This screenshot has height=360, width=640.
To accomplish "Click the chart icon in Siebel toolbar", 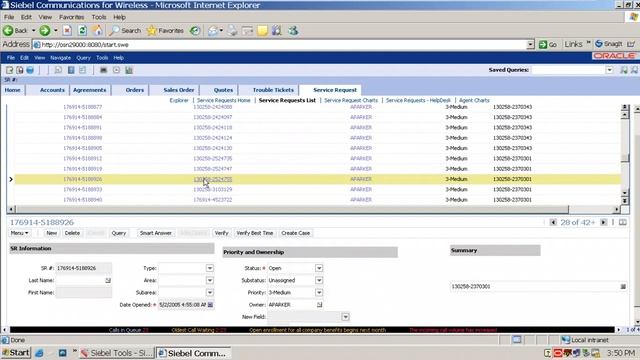I will pos(129,70).
